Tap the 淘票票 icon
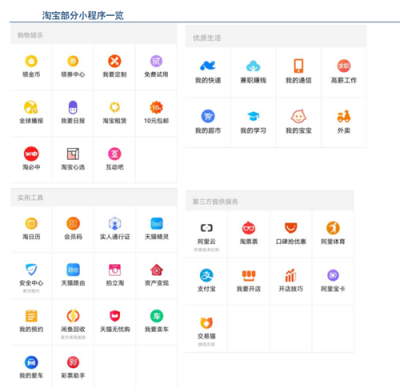This screenshot has width=400, height=392. (249, 228)
